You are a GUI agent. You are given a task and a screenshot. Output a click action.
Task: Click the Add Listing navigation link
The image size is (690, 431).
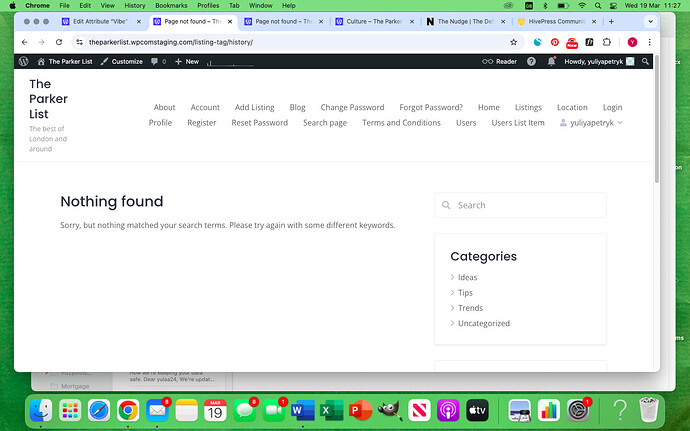coord(254,107)
